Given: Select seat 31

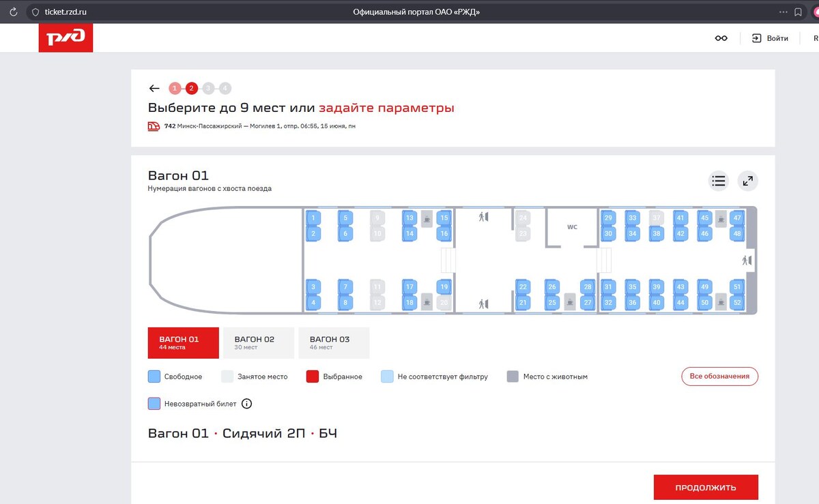Looking at the screenshot, I should point(608,287).
